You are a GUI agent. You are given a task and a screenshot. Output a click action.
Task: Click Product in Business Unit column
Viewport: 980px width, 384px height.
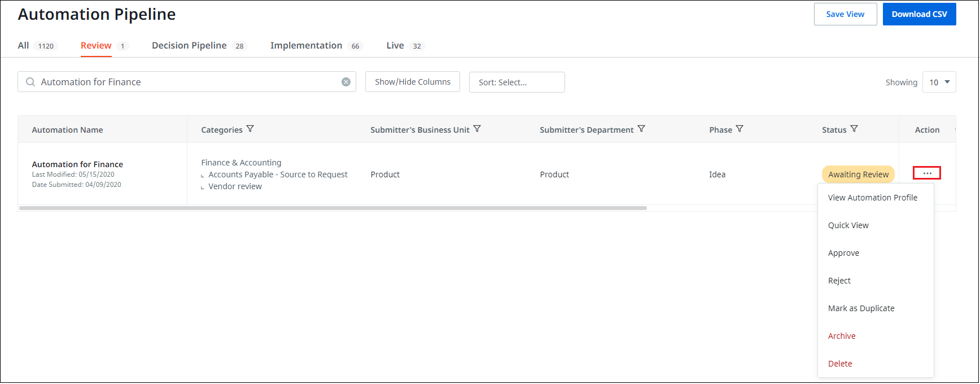tap(385, 174)
